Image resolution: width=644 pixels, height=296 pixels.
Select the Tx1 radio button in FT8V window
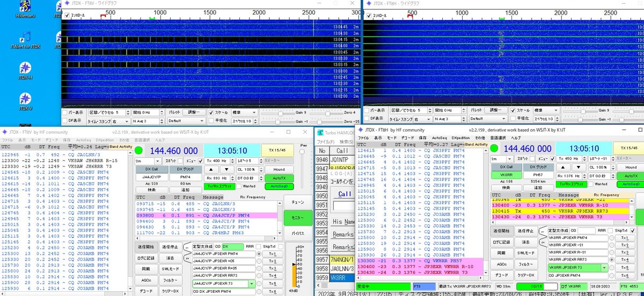[x=259, y=254]
